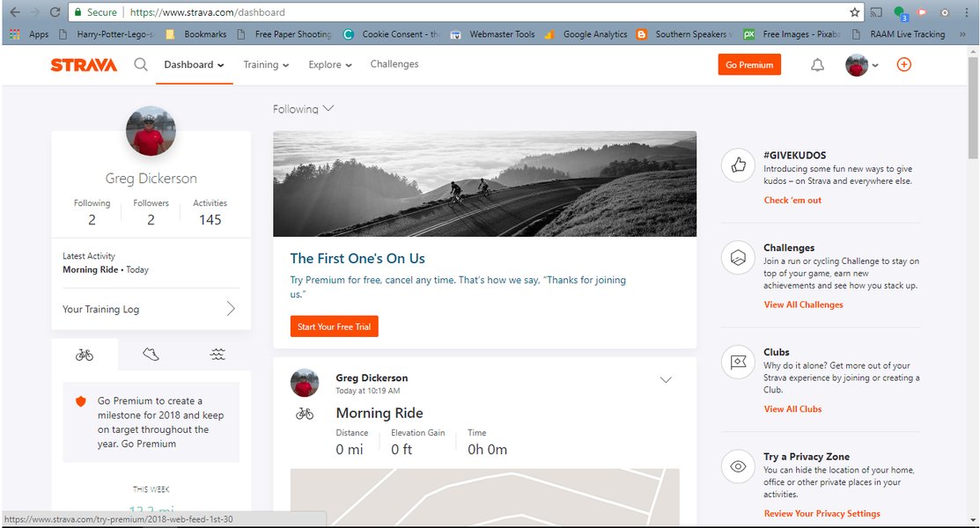Screen dimensions: 980x528
Task: Click the Strava logo
Action: 83,63
